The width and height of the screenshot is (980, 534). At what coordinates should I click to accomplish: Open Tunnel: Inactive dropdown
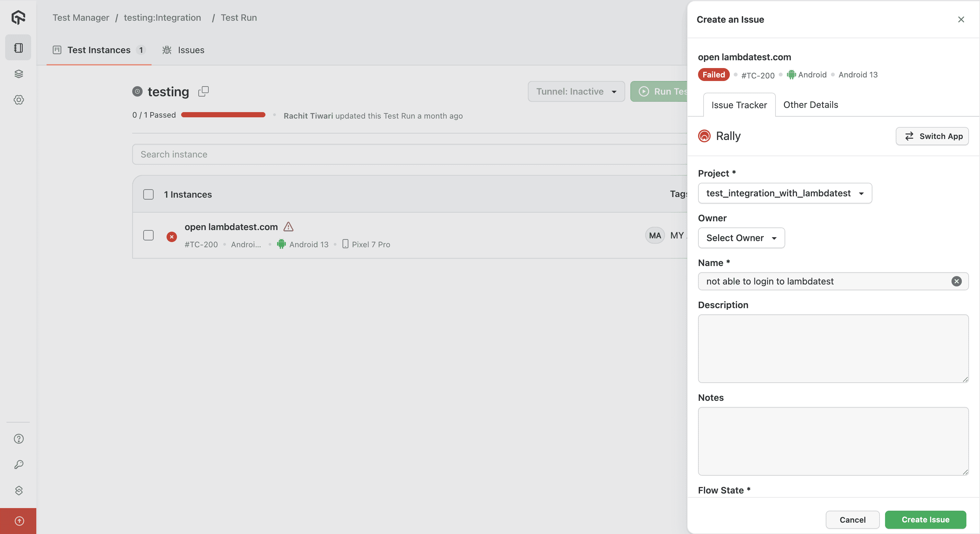point(576,91)
